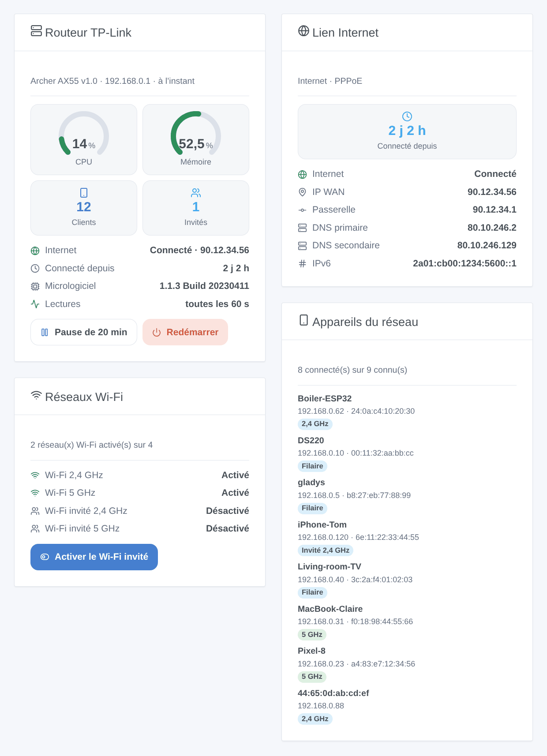Select the gladys device name
Screen dimensions: 547x756
[x=311, y=483]
